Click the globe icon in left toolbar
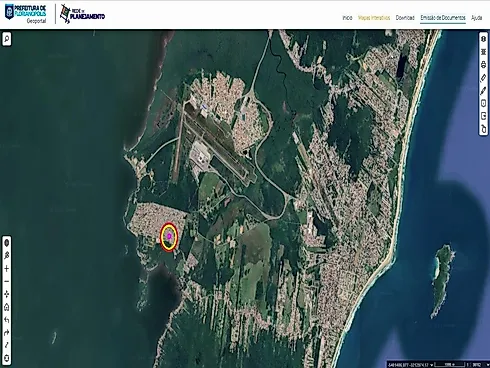 pos(7,243)
